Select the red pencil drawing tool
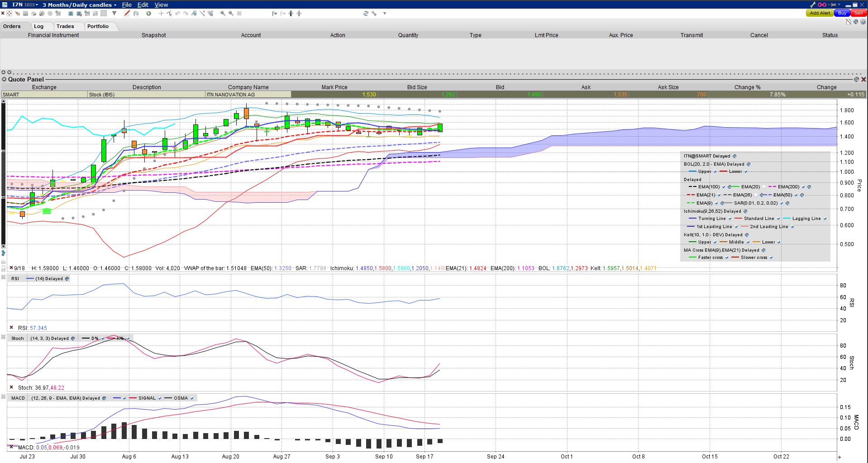Screen dimensions: 868x463 pyautogui.click(x=127, y=13)
